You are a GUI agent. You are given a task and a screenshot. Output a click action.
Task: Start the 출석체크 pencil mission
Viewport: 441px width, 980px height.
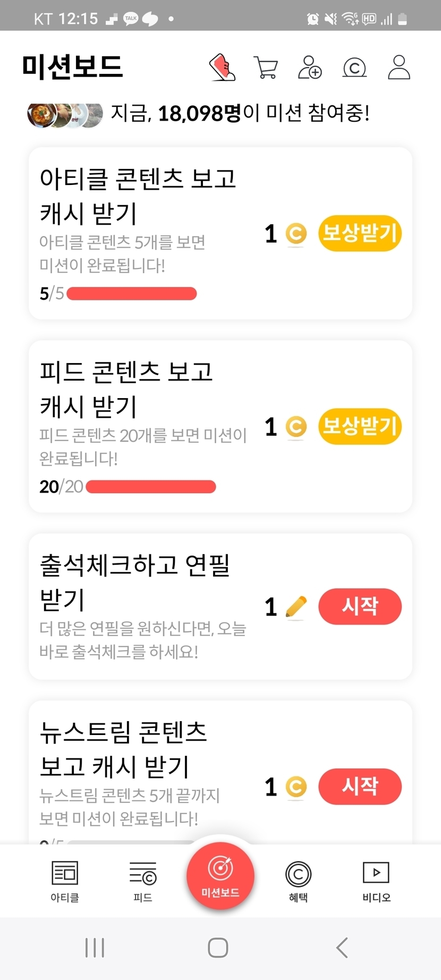[x=360, y=606]
